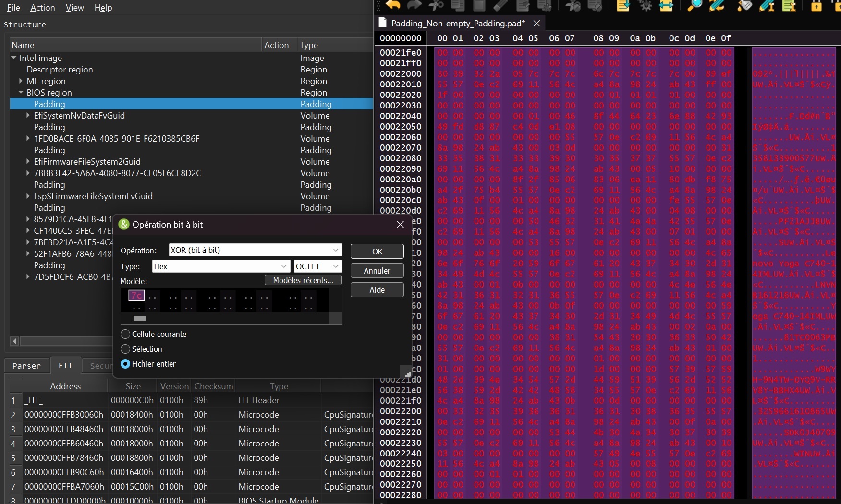This screenshot has width=841, height=504.
Task: Click the Undo arrow in the hex editor toolbar
Action: click(x=393, y=5)
